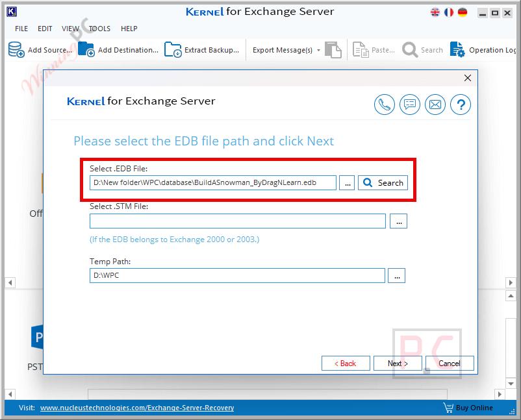The height and width of the screenshot is (420, 521).
Task: Click the lower pane scroll-up arrow
Action: click(x=511, y=296)
